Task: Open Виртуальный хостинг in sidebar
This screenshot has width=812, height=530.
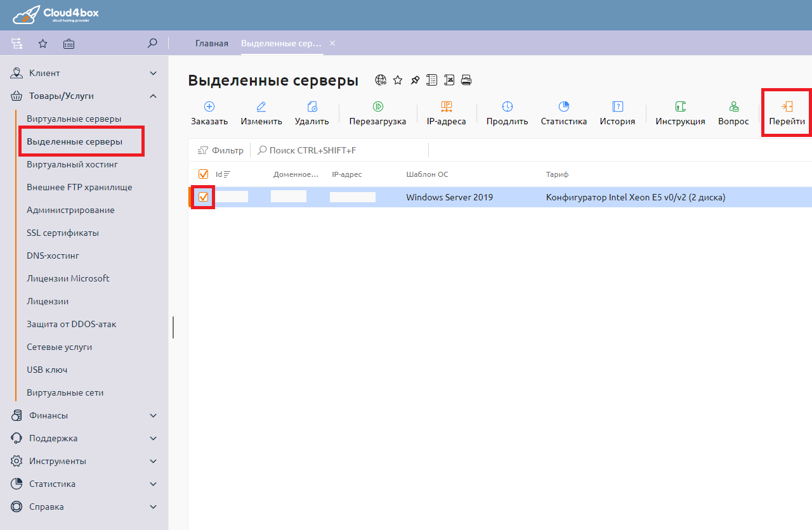Action: tap(72, 164)
